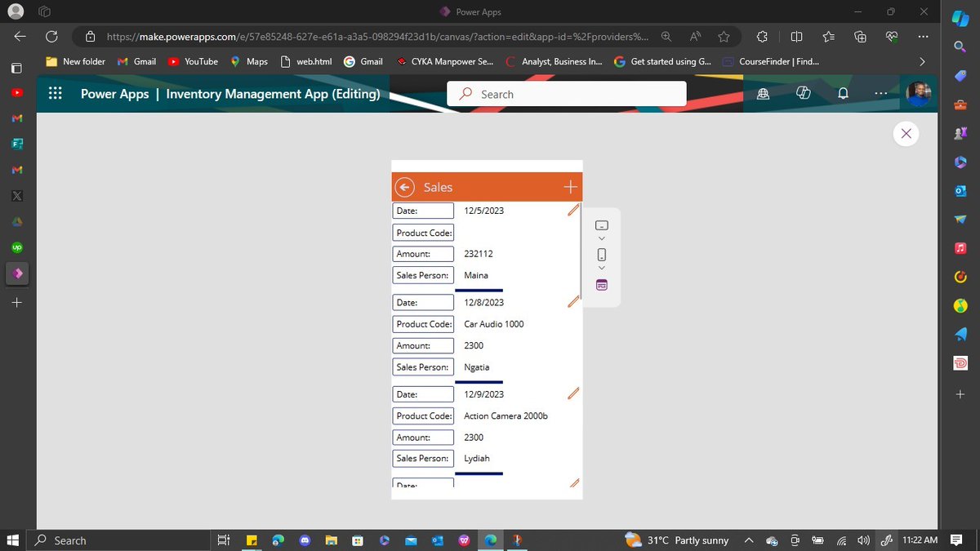Expand chevron below phone device icon
The image size is (980, 551).
coord(602,268)
